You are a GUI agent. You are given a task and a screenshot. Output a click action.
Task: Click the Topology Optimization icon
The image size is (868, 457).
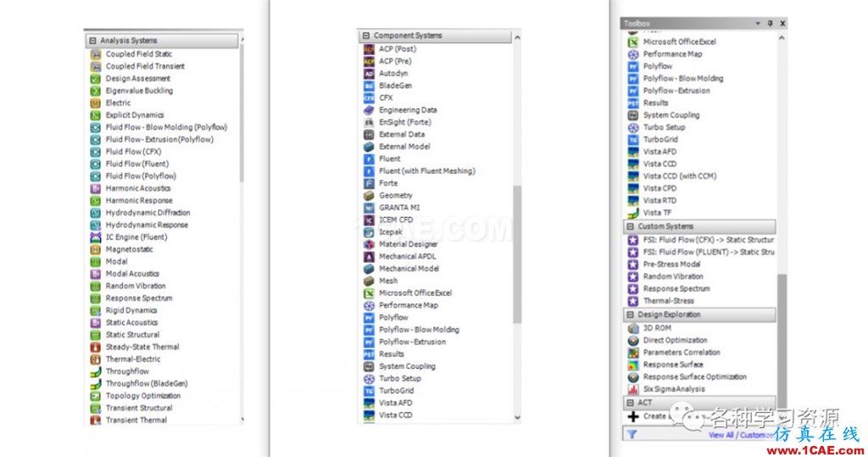pyautogui.click(x=96, y=396)
